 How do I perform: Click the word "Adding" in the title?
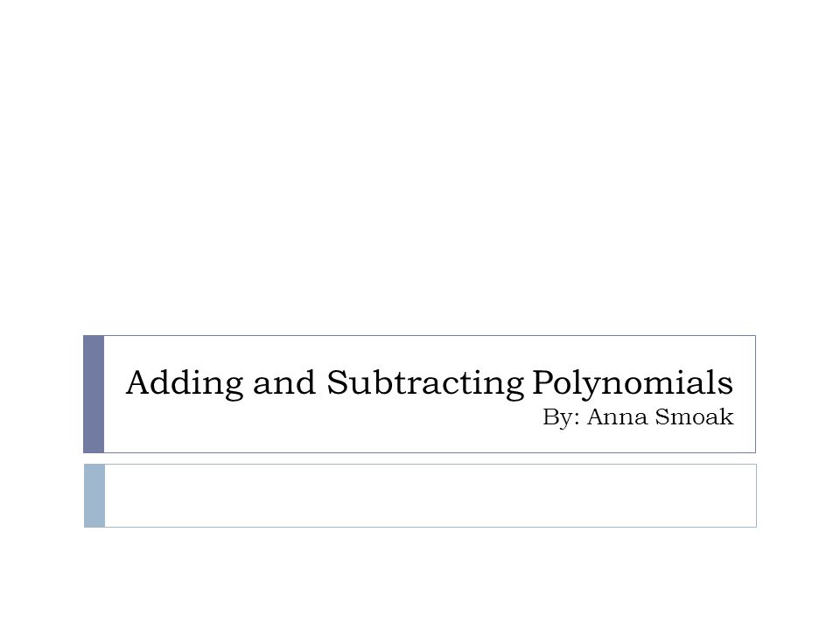click(x=185, y=383)
